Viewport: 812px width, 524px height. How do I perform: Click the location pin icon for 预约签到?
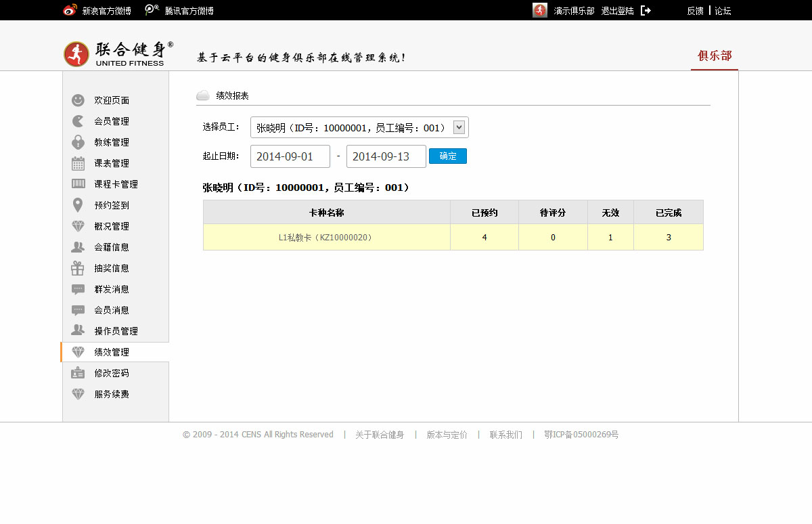click(x=78, y=205)
